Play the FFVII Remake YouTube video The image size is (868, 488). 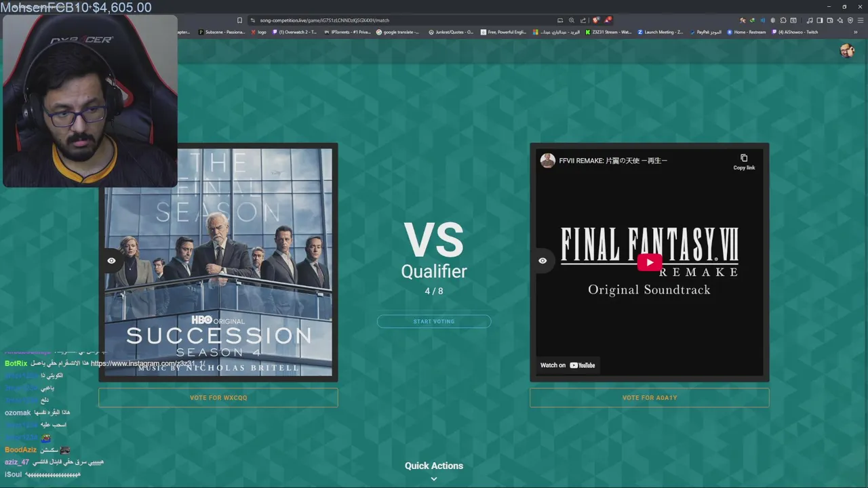(650, 262)
